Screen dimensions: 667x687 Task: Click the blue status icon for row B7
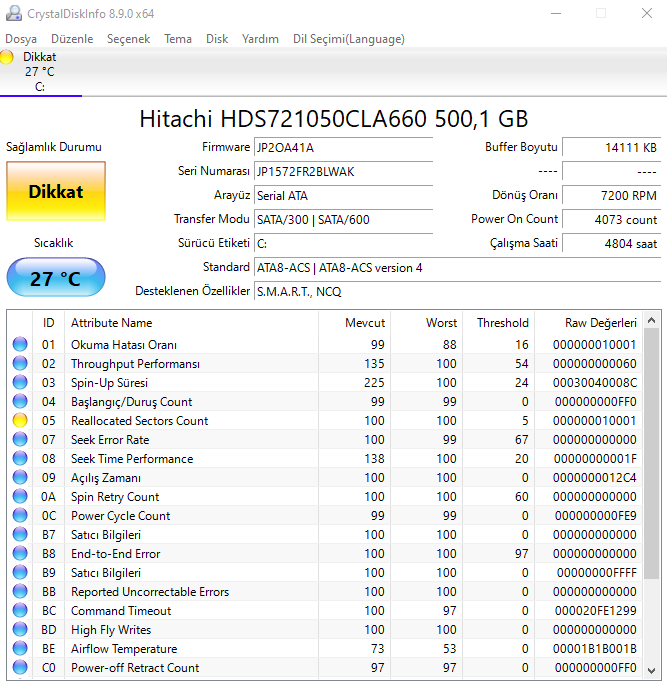20,534
